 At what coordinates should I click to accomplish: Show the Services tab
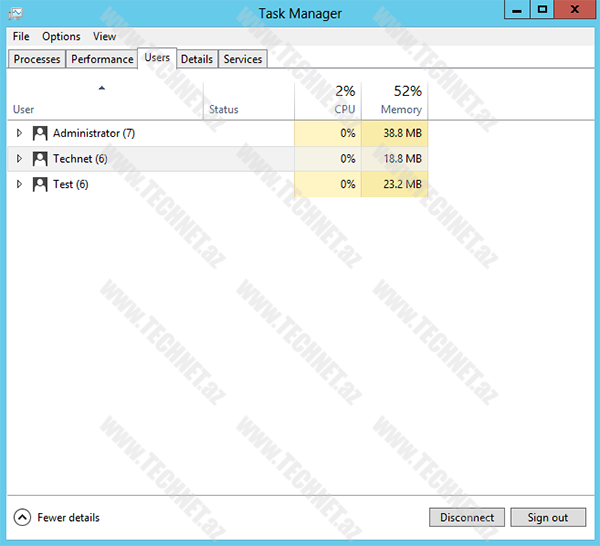tap(242, 59)
